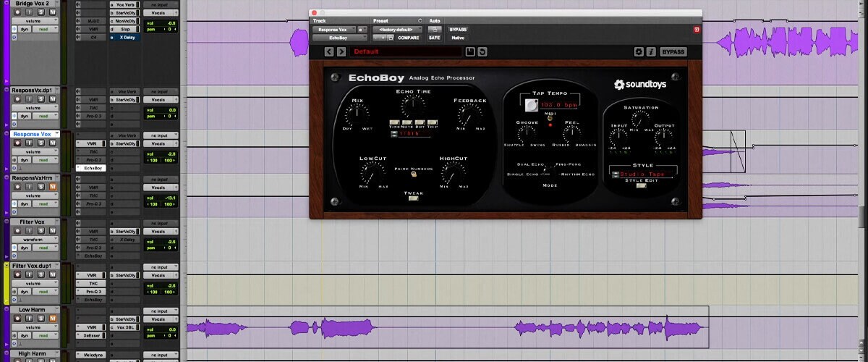Open automation mode dropdown on Bridge Vox 2

point(45,29)
